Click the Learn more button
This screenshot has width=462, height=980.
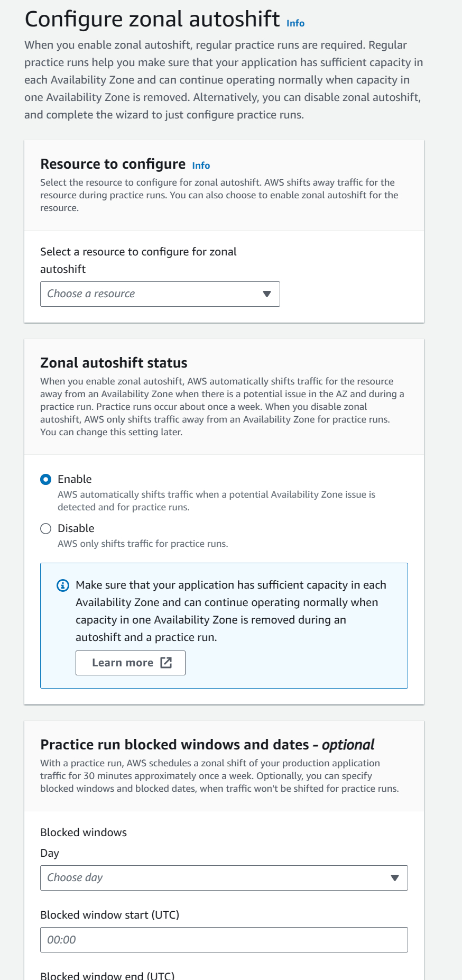[x=130, y=662]
